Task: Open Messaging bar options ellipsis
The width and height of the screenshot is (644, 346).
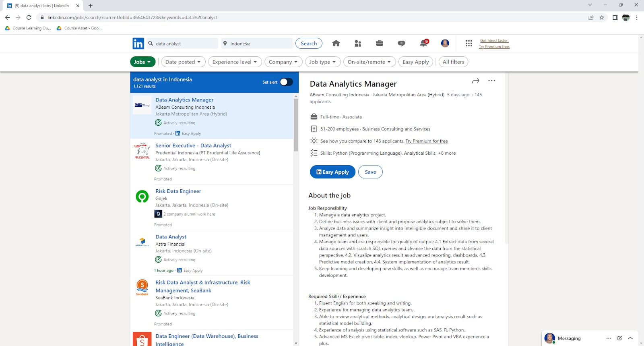Action: click(x=609, y=338)
